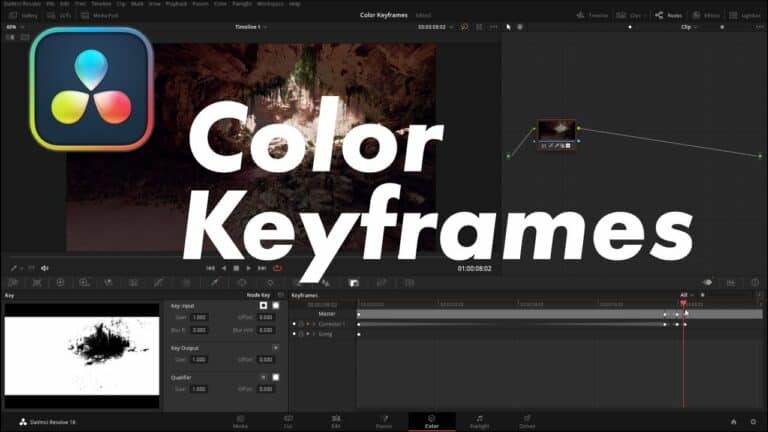Mute the viewer audio speaker icon
This screenshot has width=768, height=432.
pos(45,268)
